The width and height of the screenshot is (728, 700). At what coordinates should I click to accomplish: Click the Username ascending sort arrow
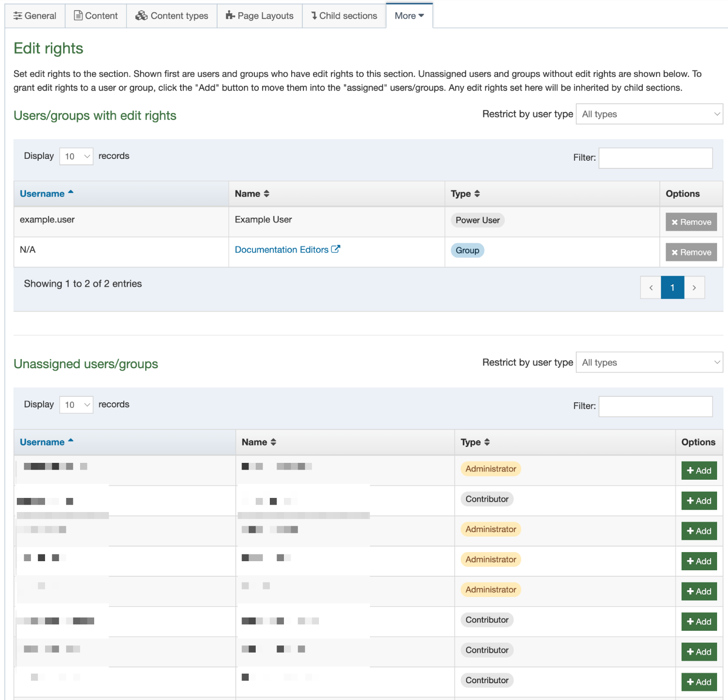pyautogui.click(x=71, y=191)
